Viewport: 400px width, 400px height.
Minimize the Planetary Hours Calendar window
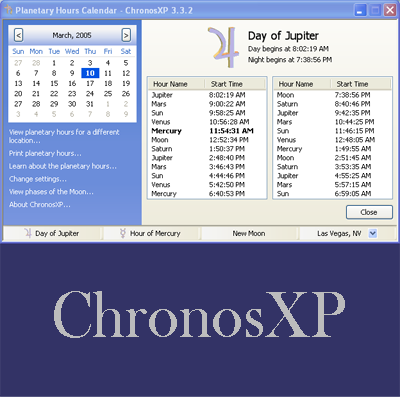click(x=360, y=10)
